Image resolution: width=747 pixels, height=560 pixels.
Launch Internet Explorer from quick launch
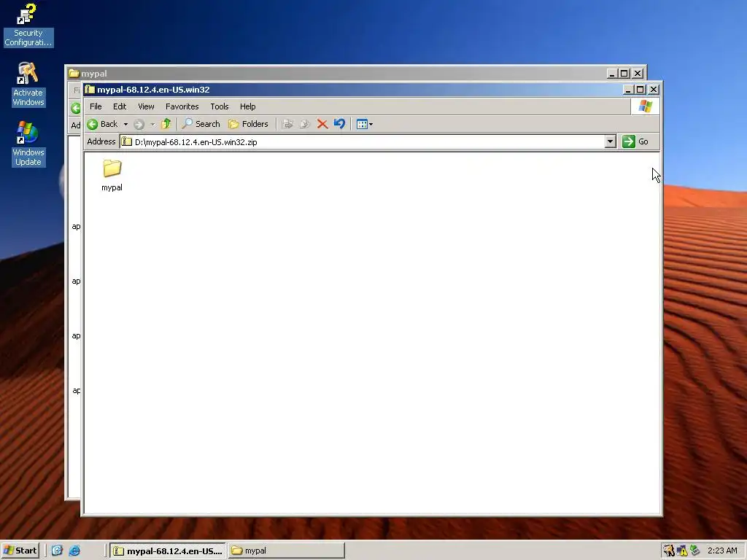[75, 551]
